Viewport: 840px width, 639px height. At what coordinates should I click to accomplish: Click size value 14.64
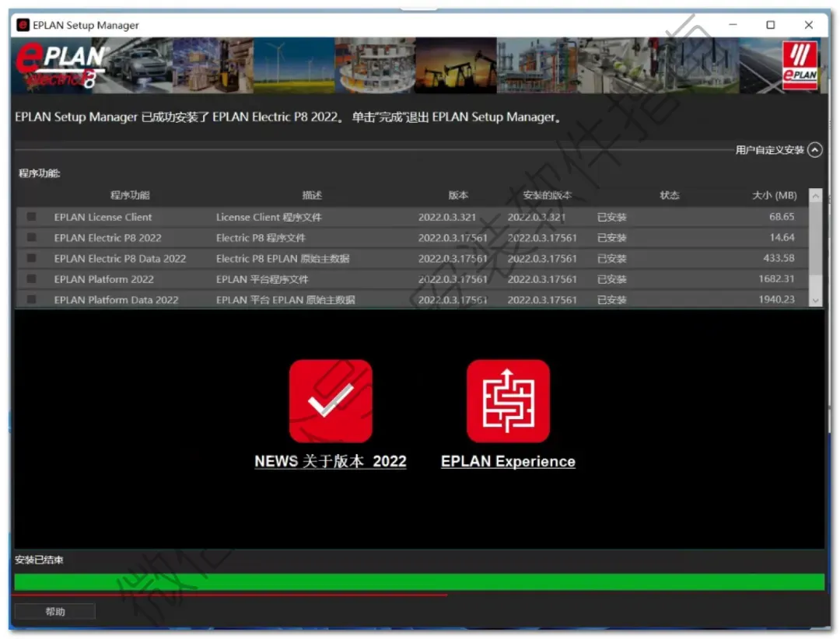click(782, 237)
